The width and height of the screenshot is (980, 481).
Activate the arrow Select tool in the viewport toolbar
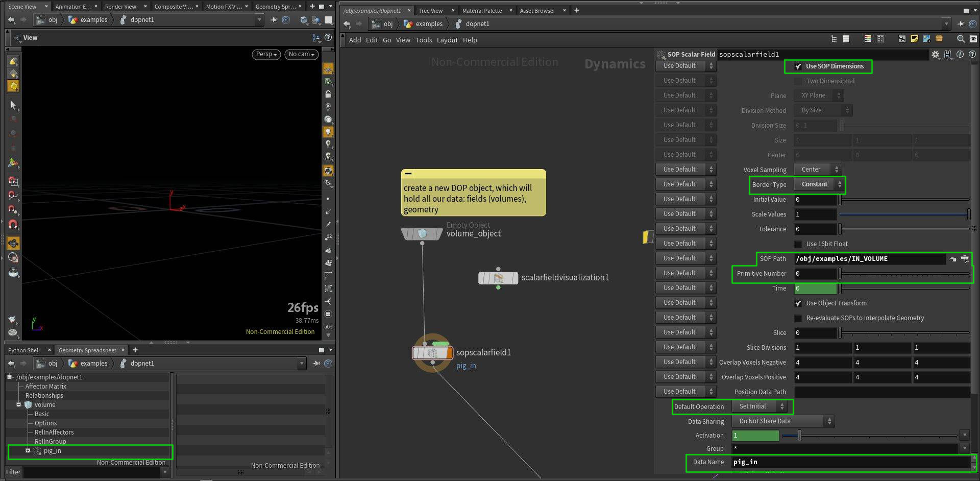13,105
